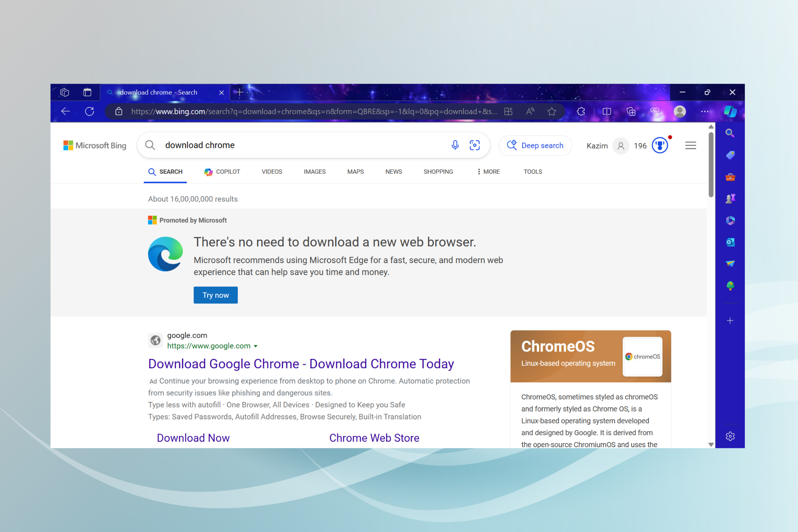798x532 pixels.
Task: Expand google.com URL dropdown arrow
Action: click(x=256, y=346)
